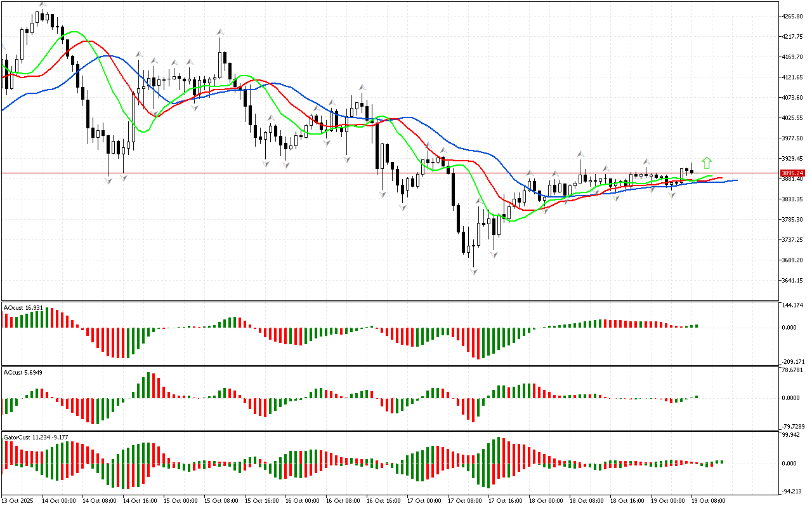Click the 19 Oct 08:00 time label
812x508 pixels.
[709, 500]
